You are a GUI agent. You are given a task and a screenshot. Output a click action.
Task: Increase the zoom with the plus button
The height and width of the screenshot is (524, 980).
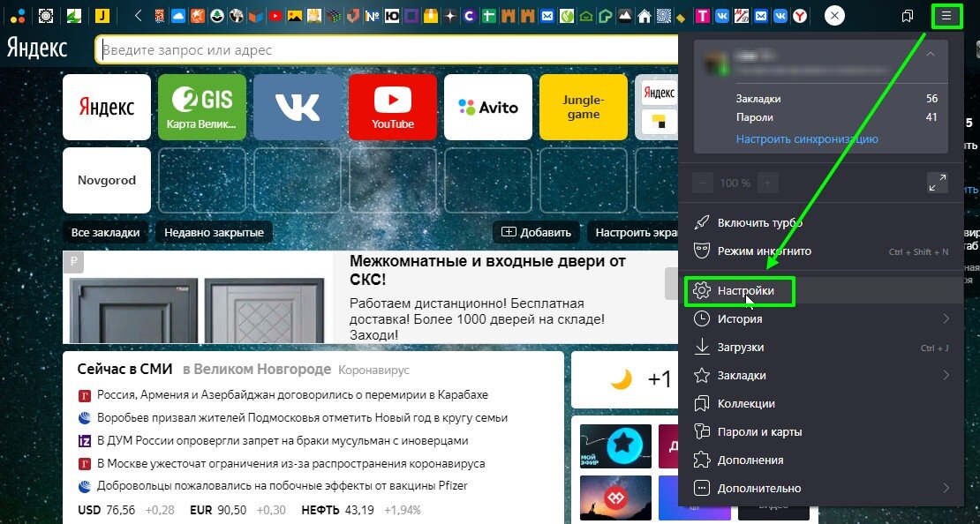click(767, 183)
